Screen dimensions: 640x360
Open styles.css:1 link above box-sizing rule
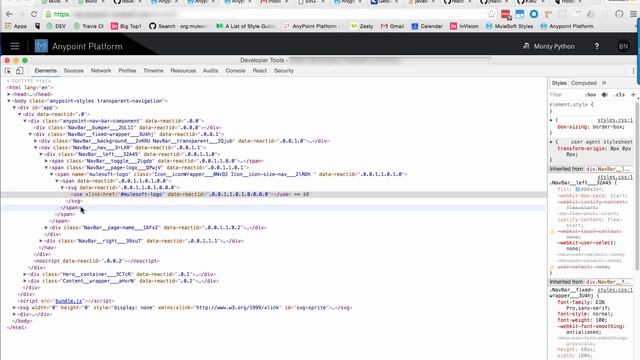click(x=615, y=120)
